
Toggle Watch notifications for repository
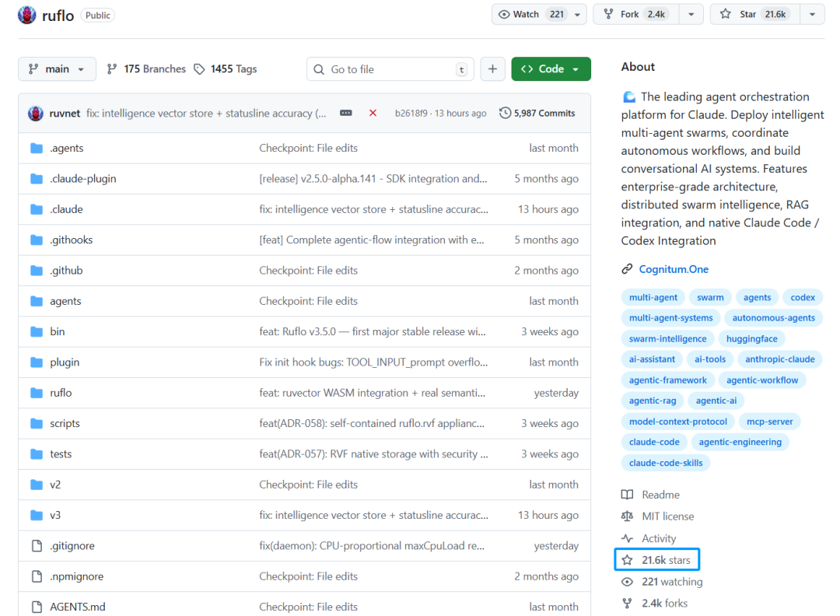coord(530,14)
